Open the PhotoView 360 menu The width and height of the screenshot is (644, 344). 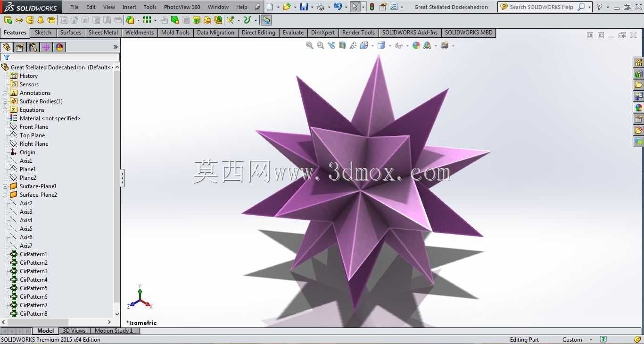pos(182,7)
